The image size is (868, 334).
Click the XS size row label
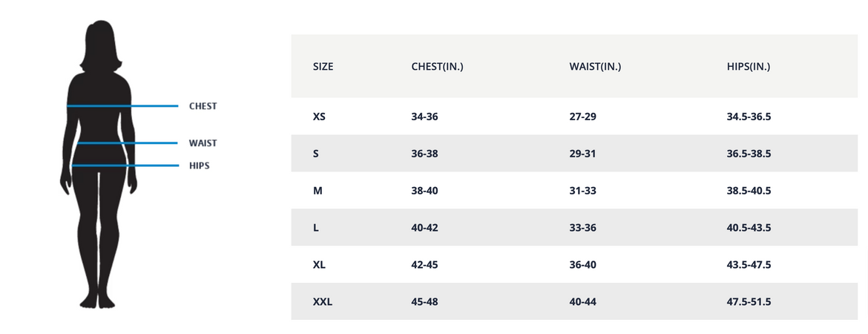point(319,117)
